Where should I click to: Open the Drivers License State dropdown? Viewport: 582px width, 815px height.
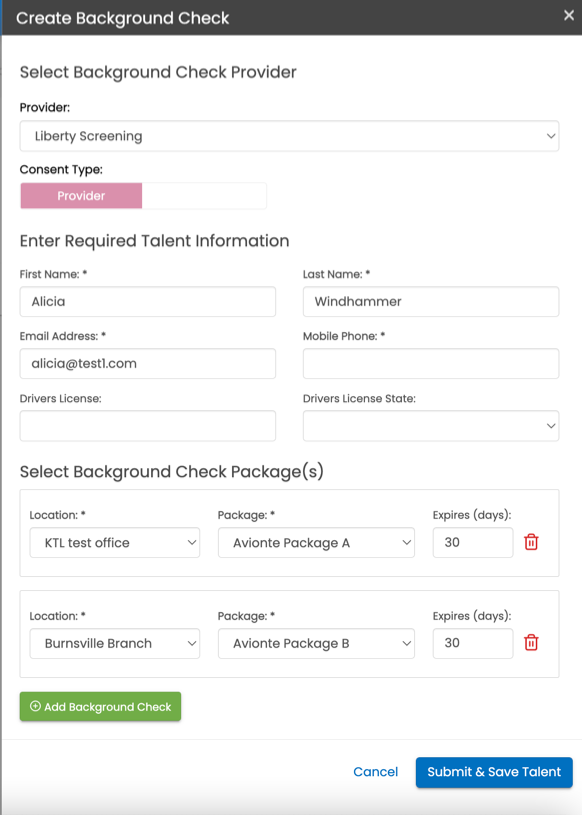[431, 426]
